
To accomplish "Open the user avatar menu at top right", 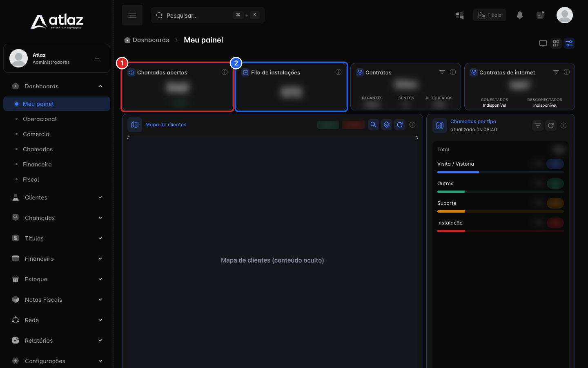I will (x=565, y=15).
